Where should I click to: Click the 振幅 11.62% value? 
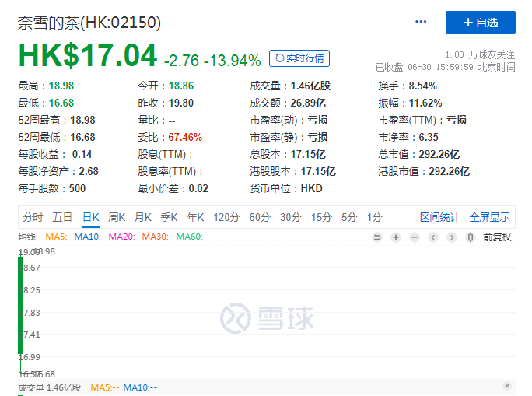(425, 103)
